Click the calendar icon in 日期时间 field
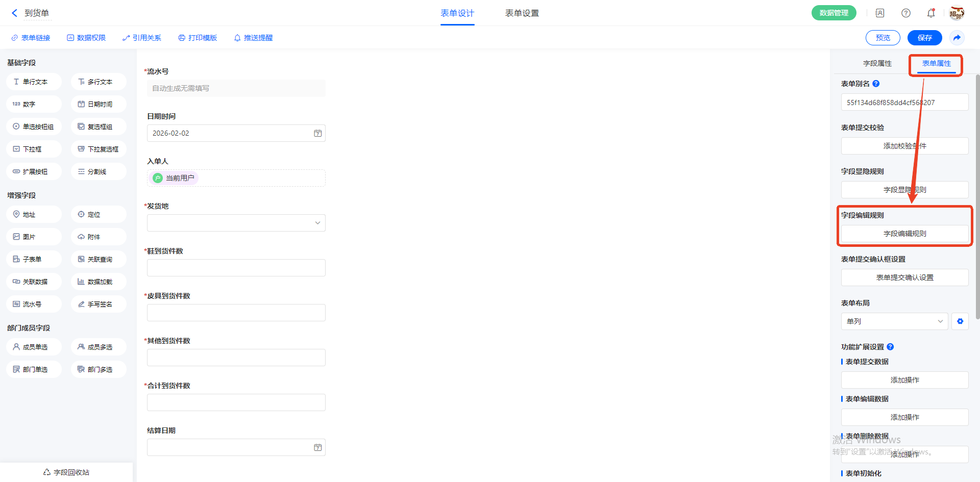This screenshot has width=980, height=482. click(x=317, y=133)
